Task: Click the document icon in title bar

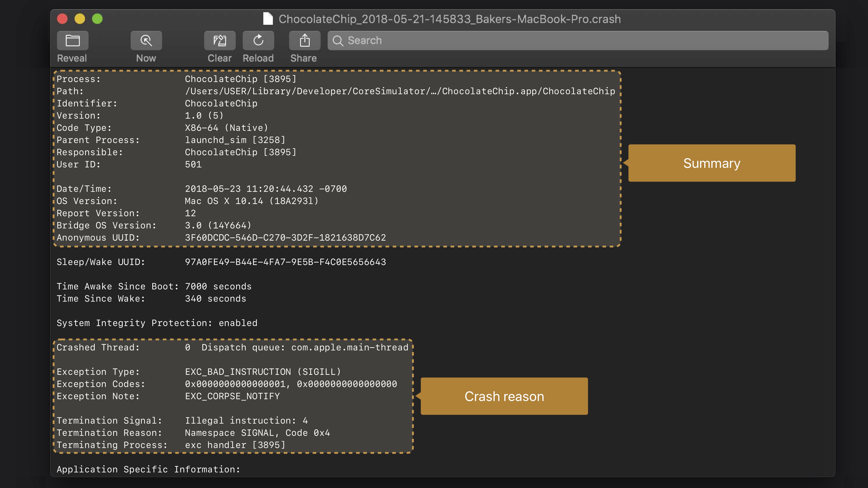Action: pos(268,19)
